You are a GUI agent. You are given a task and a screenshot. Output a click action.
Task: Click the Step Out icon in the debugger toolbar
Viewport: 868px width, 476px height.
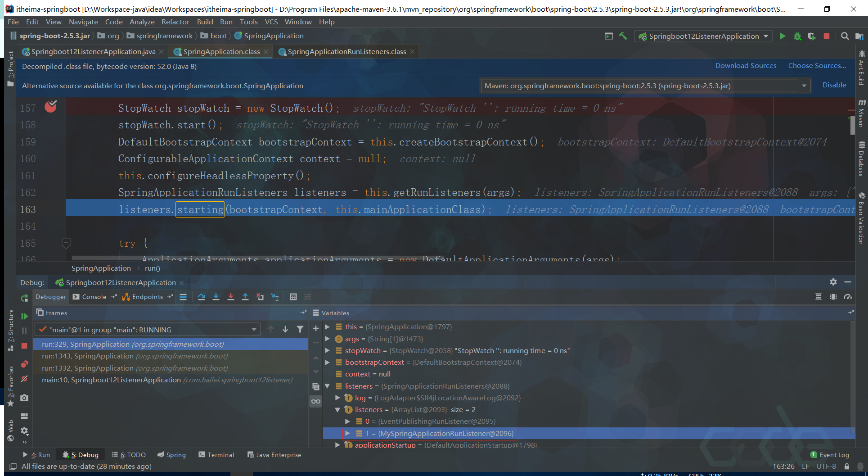245,297
